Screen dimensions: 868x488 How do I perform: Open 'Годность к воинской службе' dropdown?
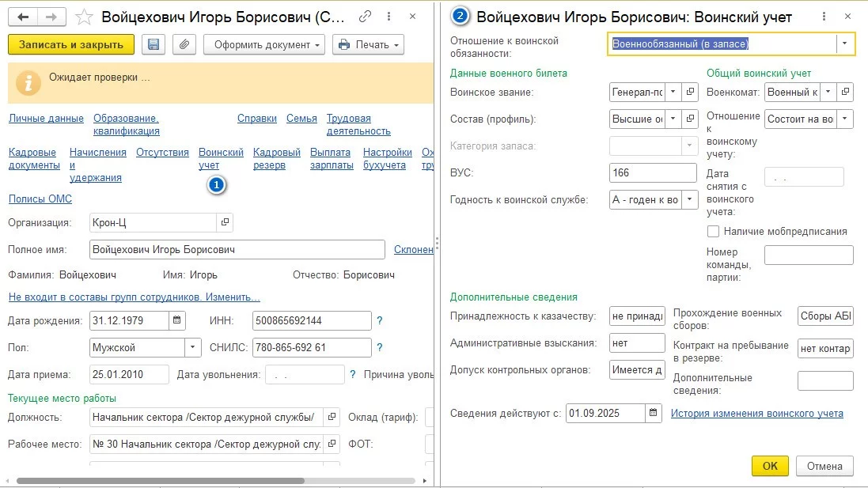[690, 200]
